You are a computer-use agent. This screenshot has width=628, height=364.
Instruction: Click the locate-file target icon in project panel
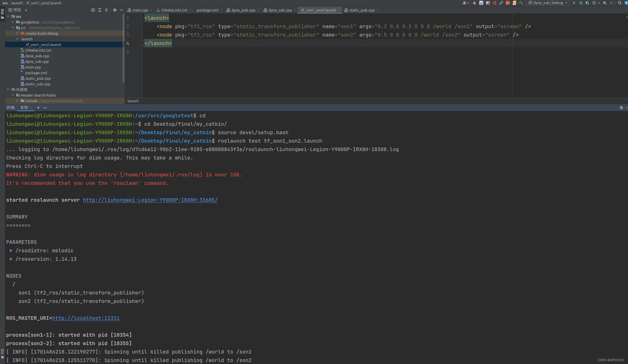tap(93, 10)
